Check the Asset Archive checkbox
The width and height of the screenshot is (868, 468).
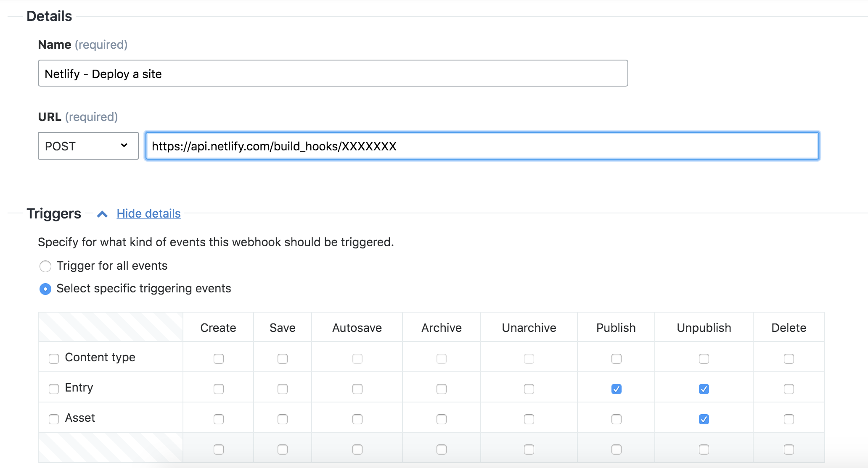click(x=441, y=419)
